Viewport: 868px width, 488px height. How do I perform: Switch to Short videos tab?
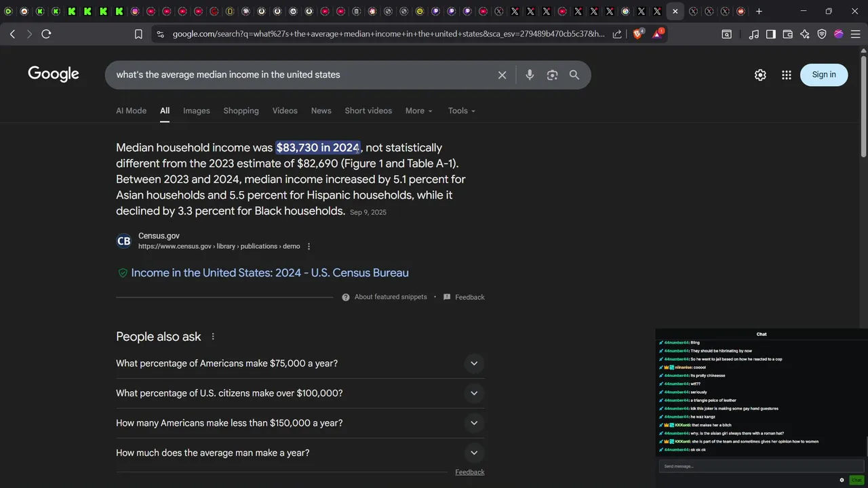tap(368, 110)
